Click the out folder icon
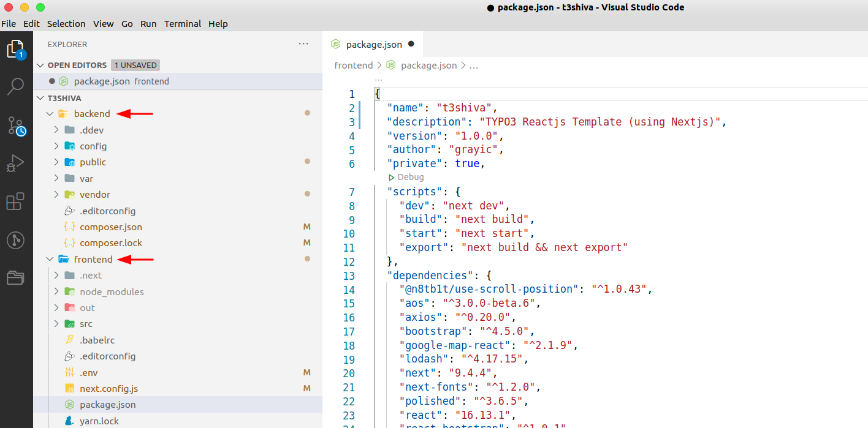Viewport: 868px width, 428px height. 69,308
